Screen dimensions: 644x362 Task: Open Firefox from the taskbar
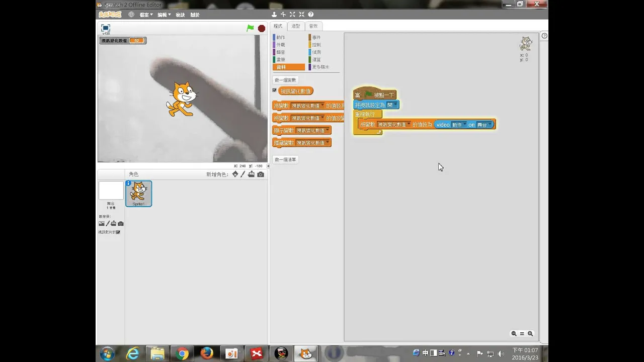pyautogui.click(x=207, y=353)
